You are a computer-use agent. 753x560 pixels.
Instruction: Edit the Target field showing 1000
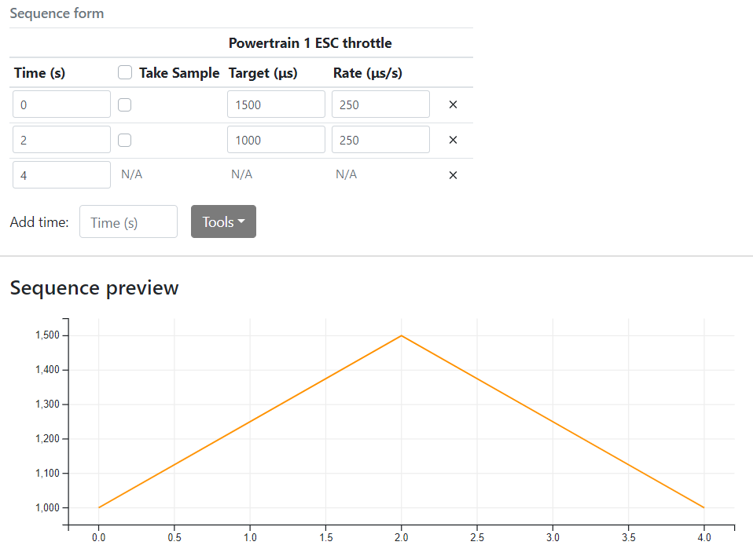[276, 140]
